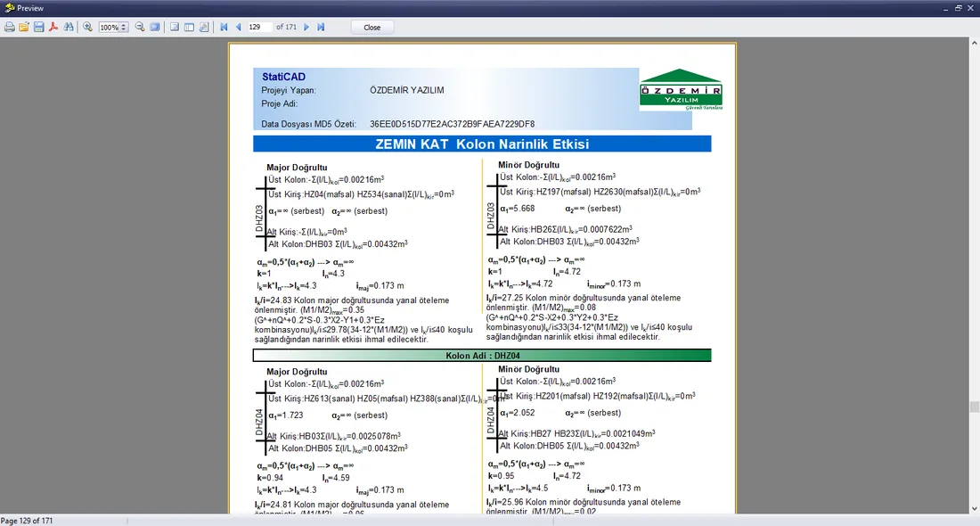Toggle the thumbnails panel icon
Screen dimensions: 980x526
(189, 27)
